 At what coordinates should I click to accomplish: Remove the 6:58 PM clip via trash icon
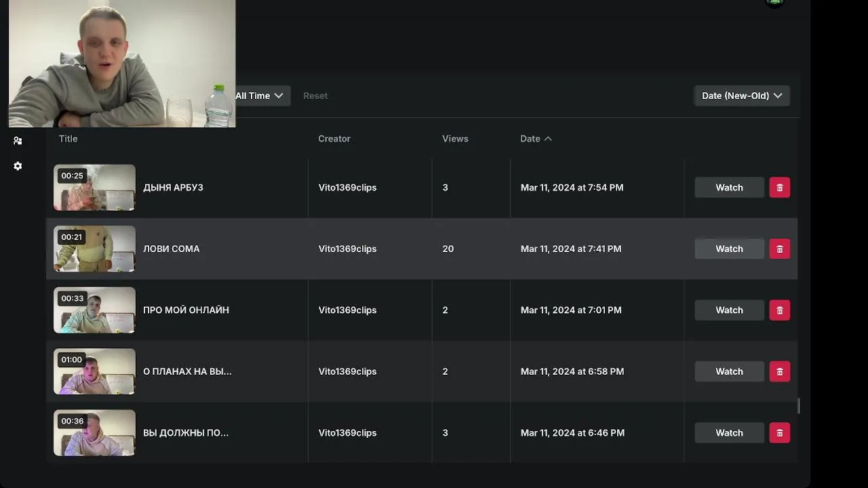(x=779, y=371)
